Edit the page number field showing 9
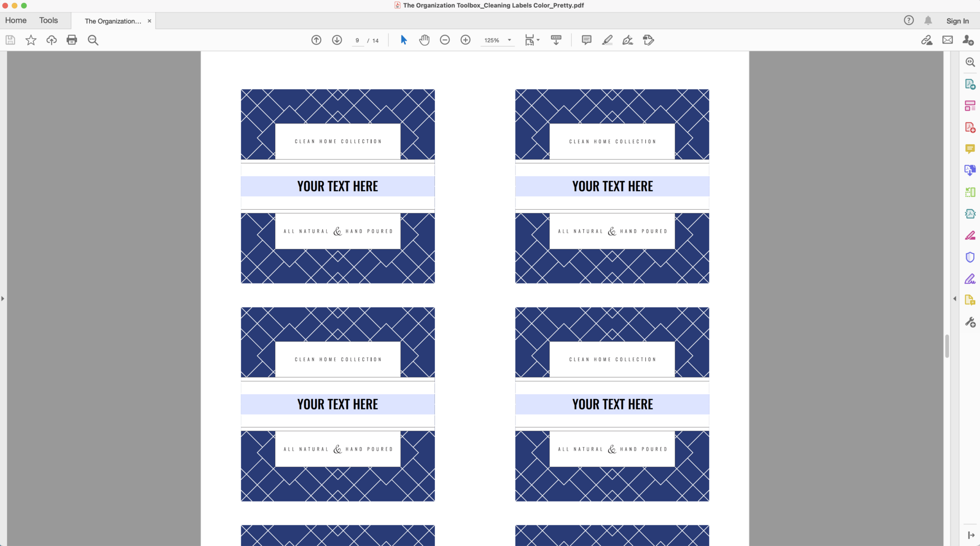Screen dimensions: 980x546 tap(357, 40)
